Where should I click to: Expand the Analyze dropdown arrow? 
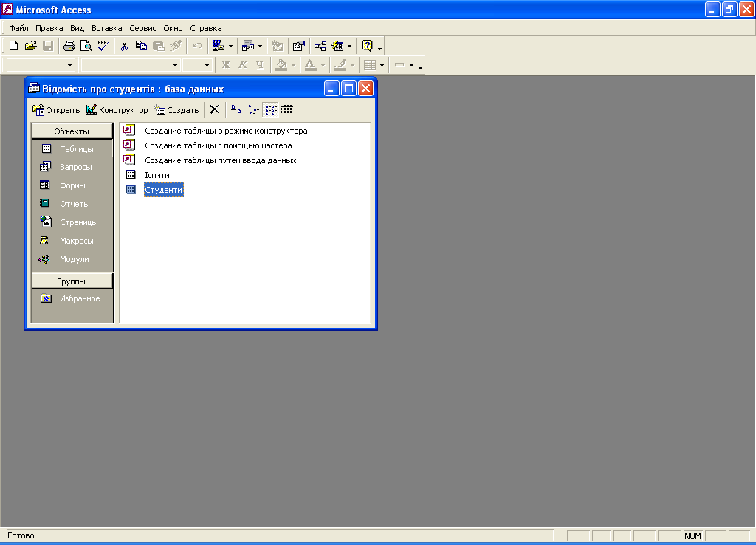pyautogui.click(x=261, y=47)
